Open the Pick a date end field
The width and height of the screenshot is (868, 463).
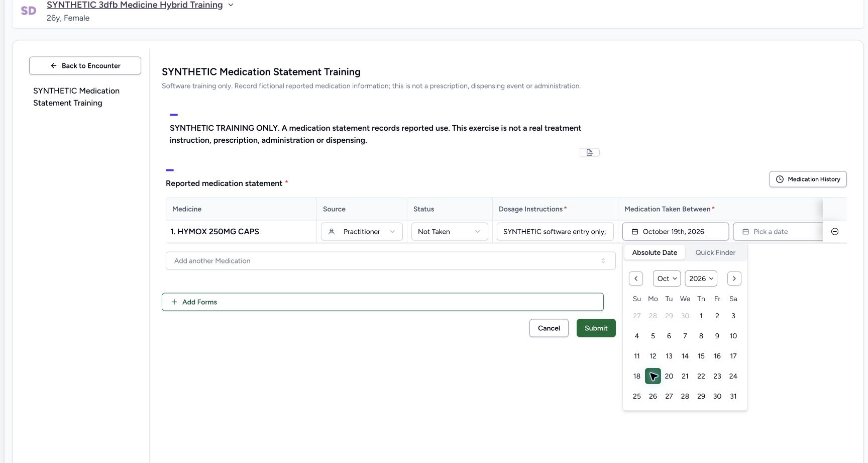[x=778, y=232]
